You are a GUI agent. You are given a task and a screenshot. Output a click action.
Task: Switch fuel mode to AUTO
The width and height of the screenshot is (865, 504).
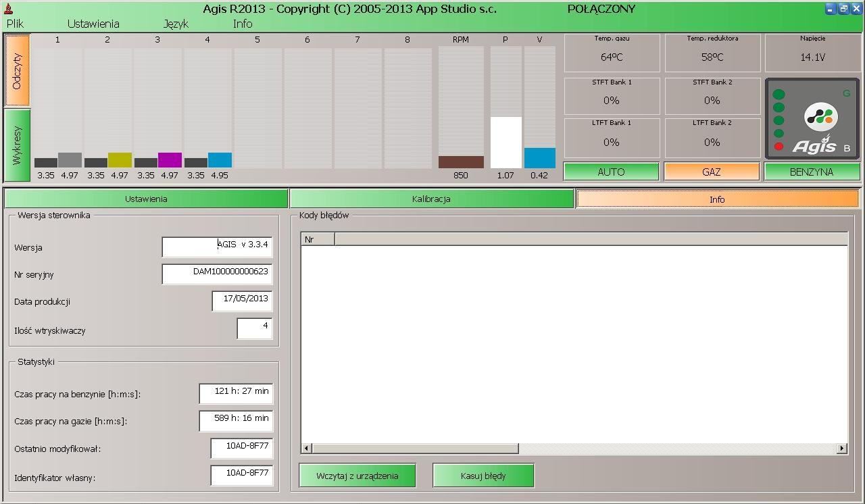(x=611, y=172)
